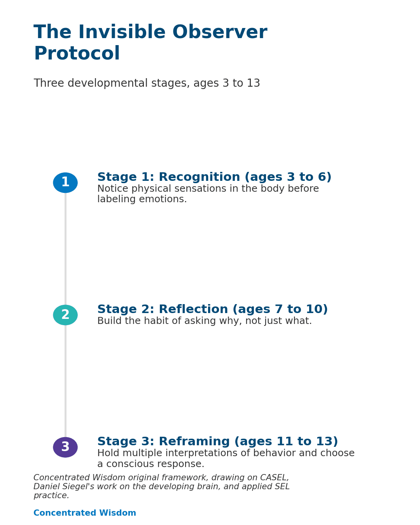This screenshot has height=525, width=420.
Task: Click the word 'practice.' in the source note
Action: [x=51, y=496]
